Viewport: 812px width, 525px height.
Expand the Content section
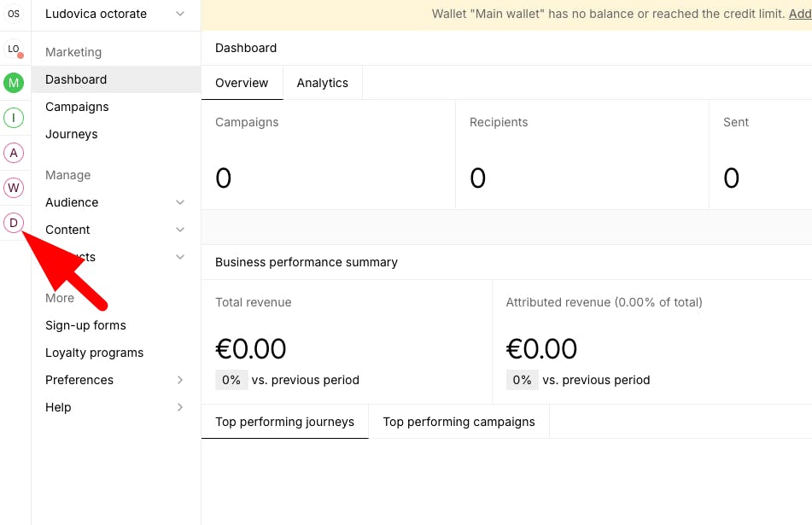pos(114,230)
